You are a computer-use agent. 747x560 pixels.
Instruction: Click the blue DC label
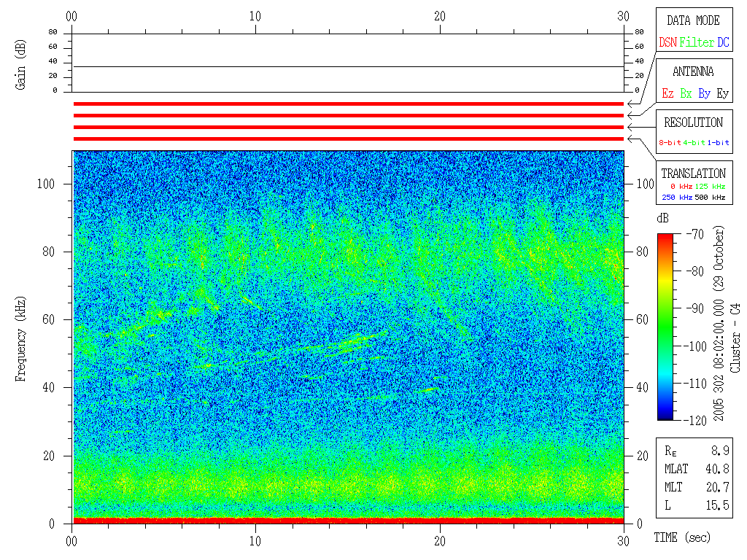[723, 42]
